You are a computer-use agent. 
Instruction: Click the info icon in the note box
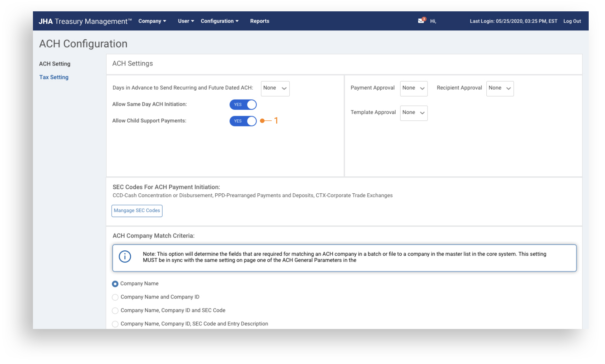125,256
